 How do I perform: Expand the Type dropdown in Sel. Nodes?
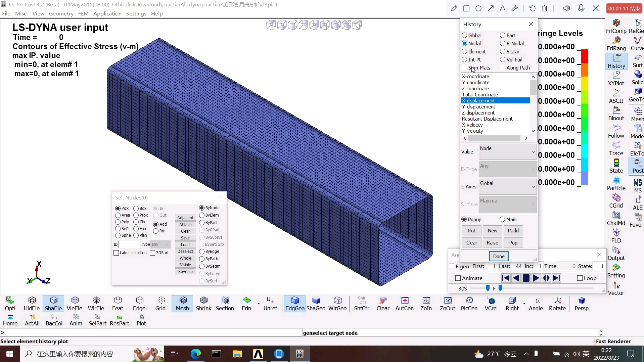point(160,244)
